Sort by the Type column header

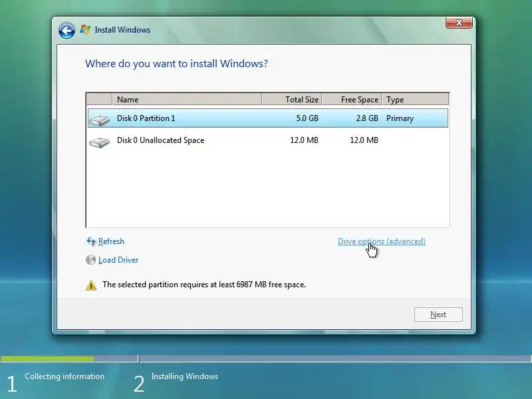(x=415, y=99)
